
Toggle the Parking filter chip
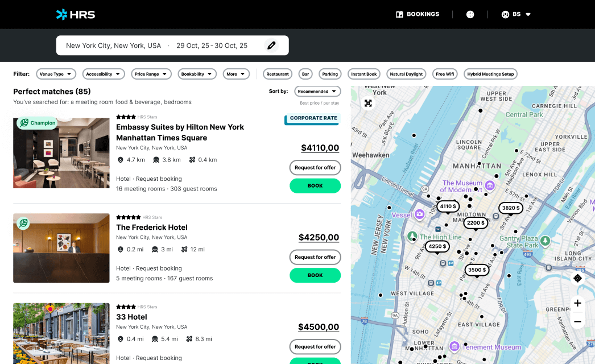pyautogui.click(x=330, y=74)
